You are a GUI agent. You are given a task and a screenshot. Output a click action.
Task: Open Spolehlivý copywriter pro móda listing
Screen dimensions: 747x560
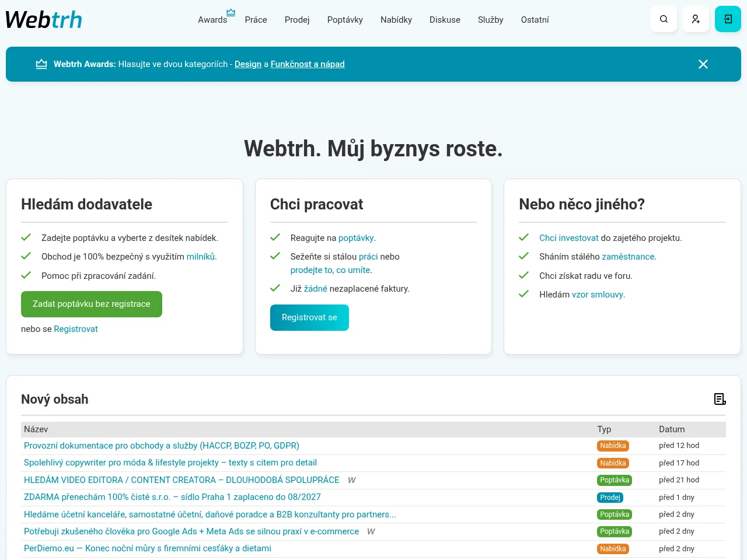pos(170,463)
